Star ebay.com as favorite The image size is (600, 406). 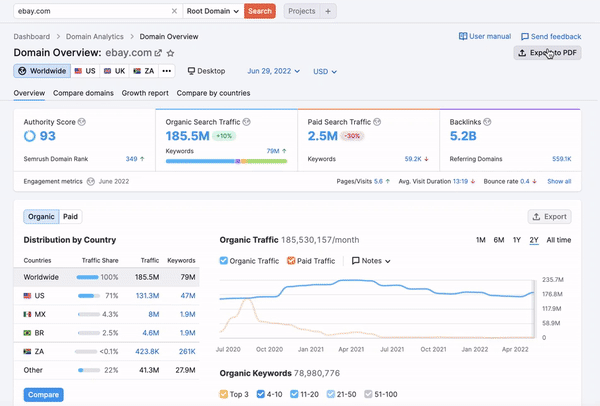pos(171,53)
